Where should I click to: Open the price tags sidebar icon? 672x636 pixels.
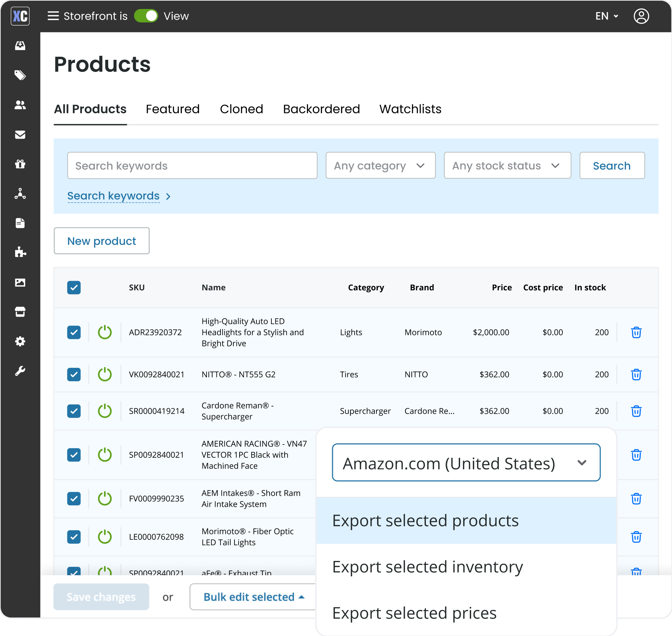20,75
